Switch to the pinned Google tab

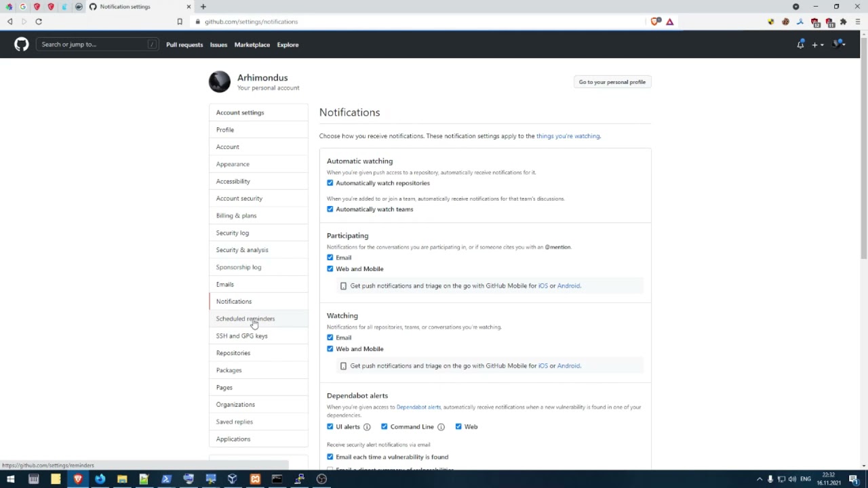pos(22,7)
